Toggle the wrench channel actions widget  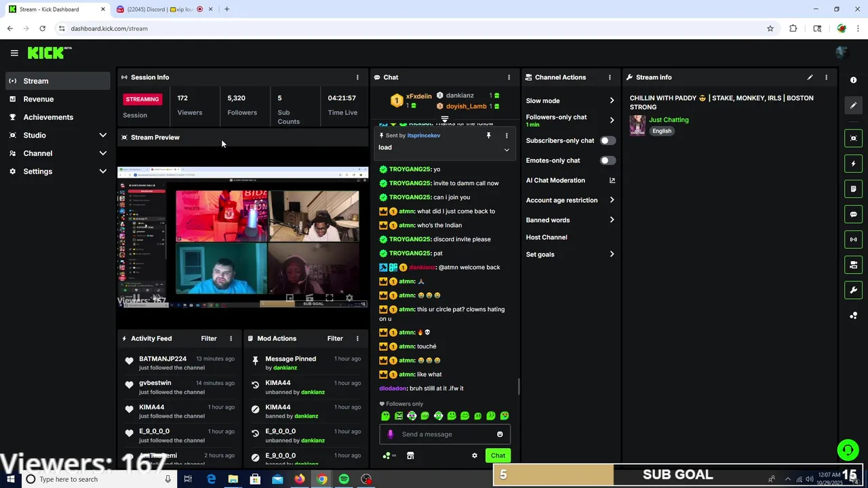pos(853,290)
